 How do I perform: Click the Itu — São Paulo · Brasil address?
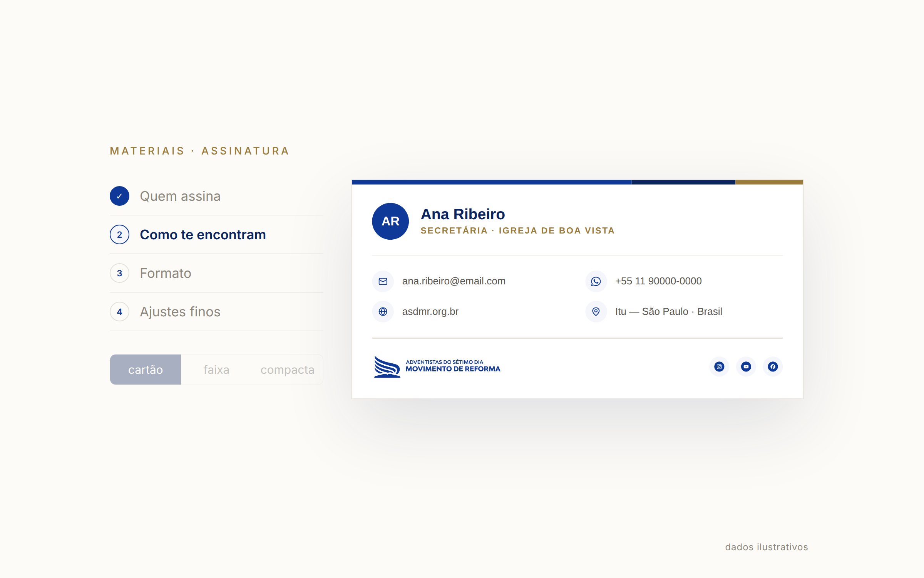(x=669, y=311)
